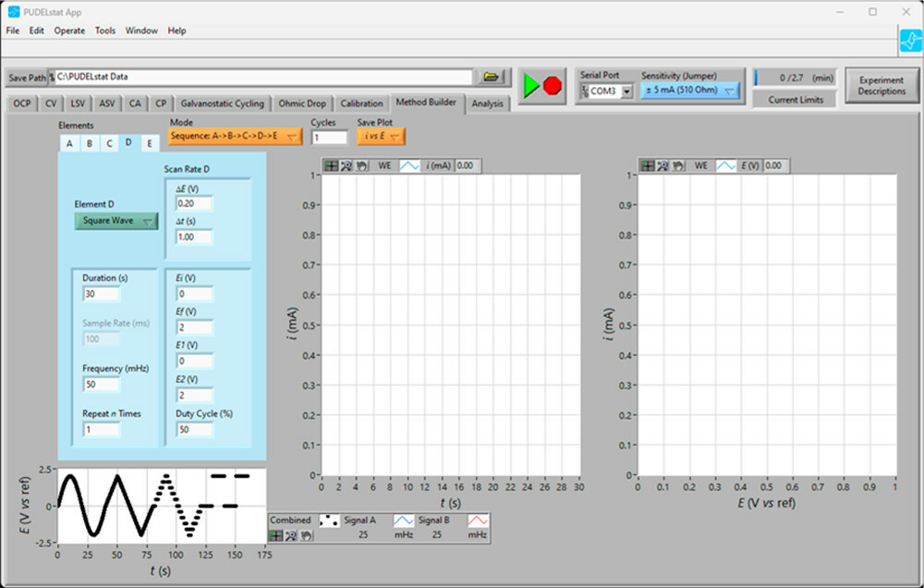This screenshot has width=924, height=588.
Task: Select element tab B
Action: (90, 143)
